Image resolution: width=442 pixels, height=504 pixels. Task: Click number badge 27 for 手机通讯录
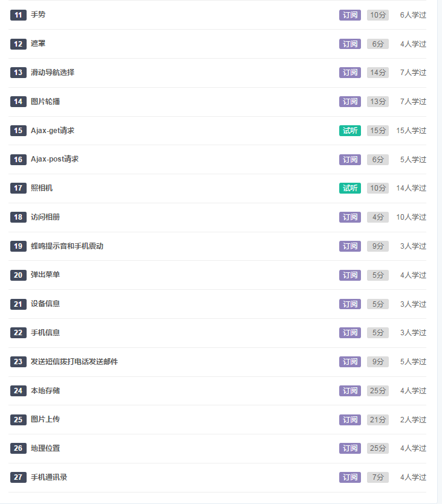click(18, 477)
